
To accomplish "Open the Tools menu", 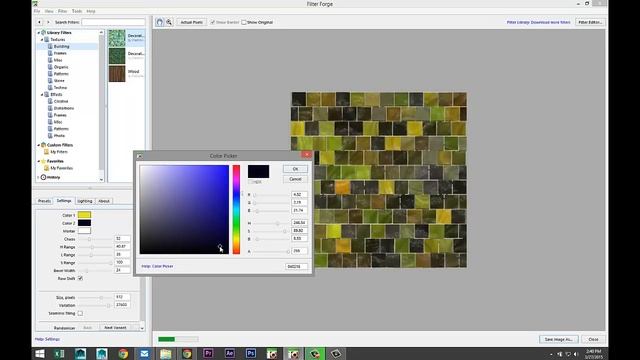I will (77, 11).
